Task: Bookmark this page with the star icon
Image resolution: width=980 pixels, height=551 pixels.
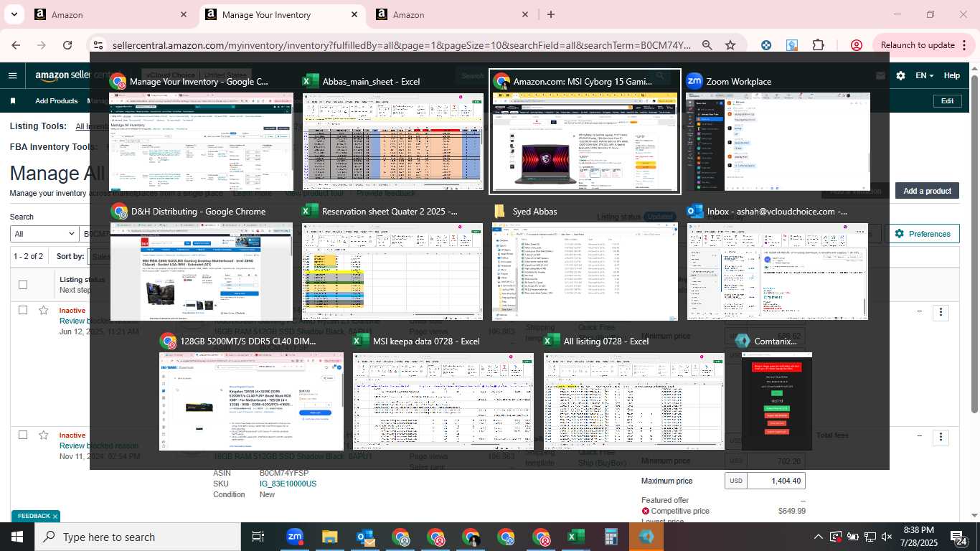Action: [730, 45]
